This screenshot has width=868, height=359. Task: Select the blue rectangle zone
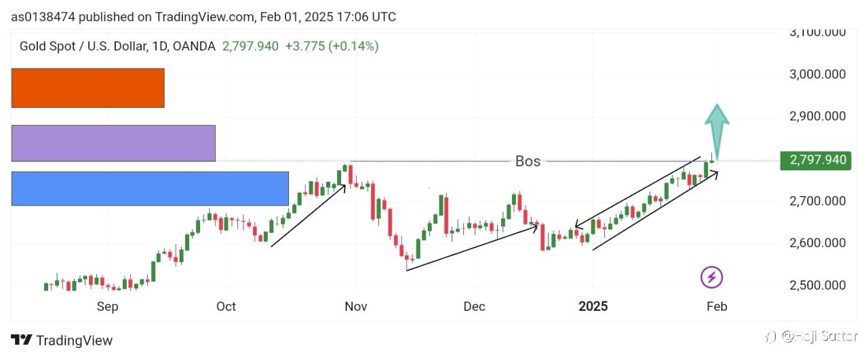click(150, 188)
